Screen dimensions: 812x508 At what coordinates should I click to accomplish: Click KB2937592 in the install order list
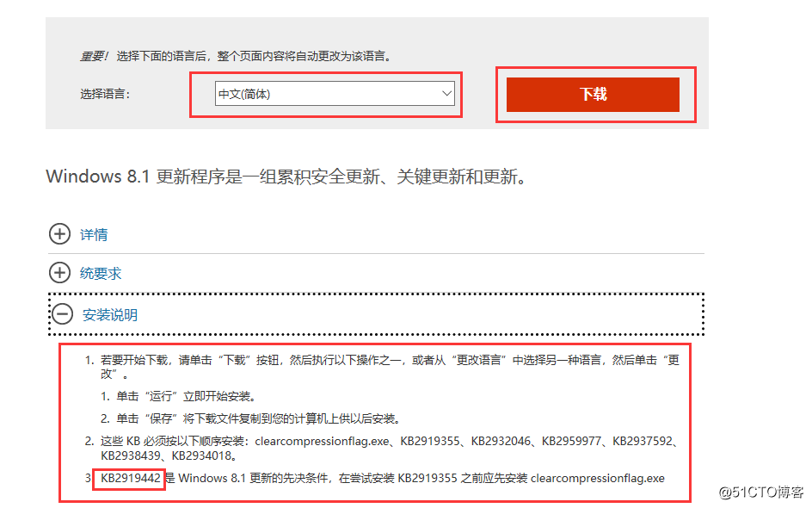pyautogui.click(x=643, y=441)
